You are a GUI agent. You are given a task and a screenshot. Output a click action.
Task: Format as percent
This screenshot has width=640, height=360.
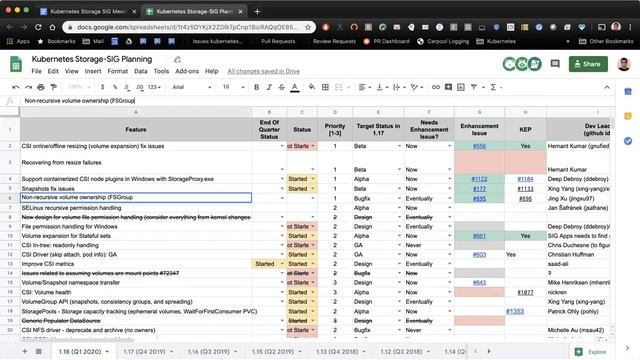tap(115, 87)
